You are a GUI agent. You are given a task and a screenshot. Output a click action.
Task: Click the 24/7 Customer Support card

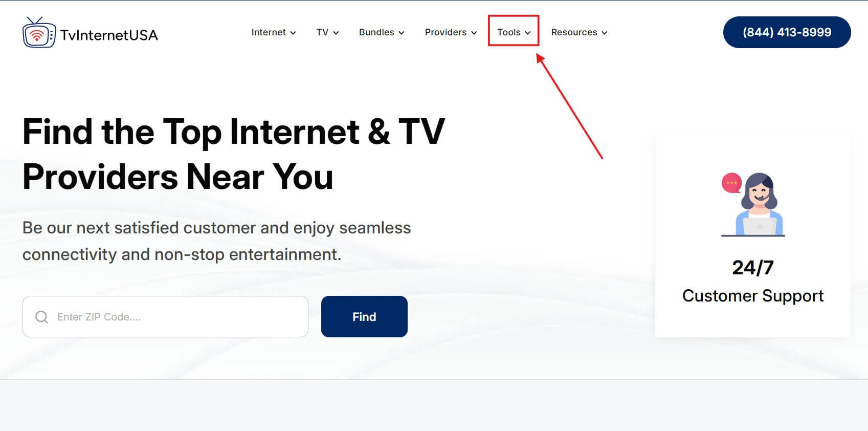(x=753, y=236)
